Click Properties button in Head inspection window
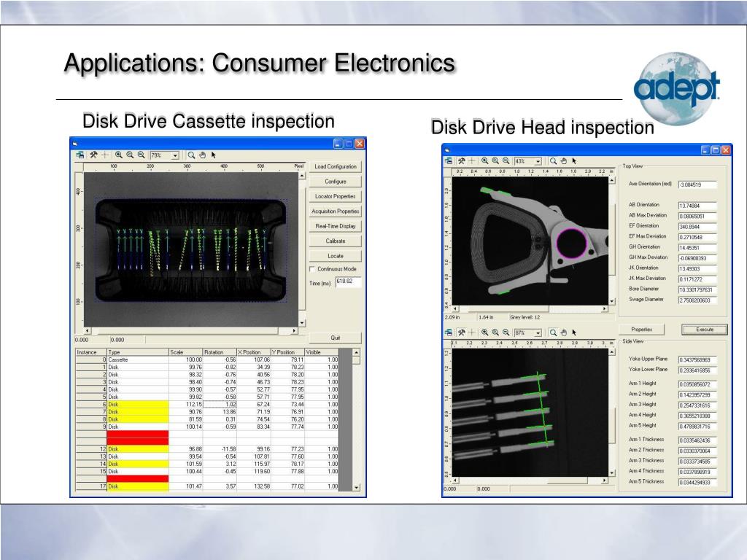The height and width of the screenshot is (560, 747). click(x=642, y=330)
